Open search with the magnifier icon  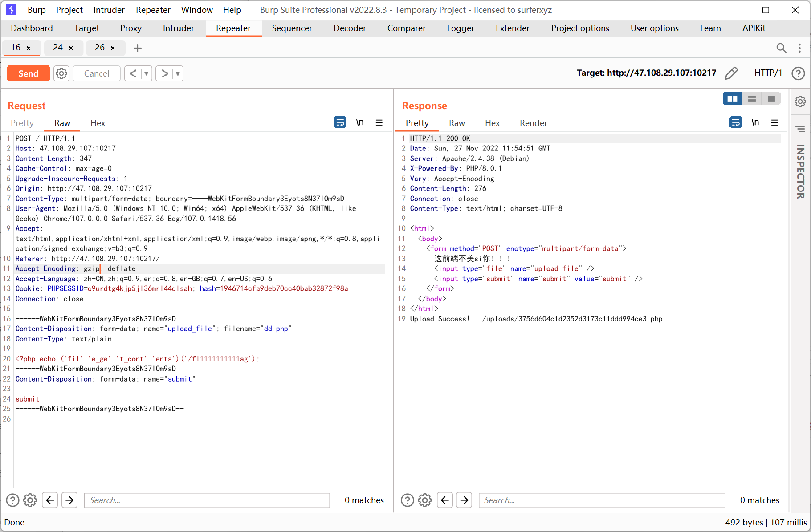[782, 48]
